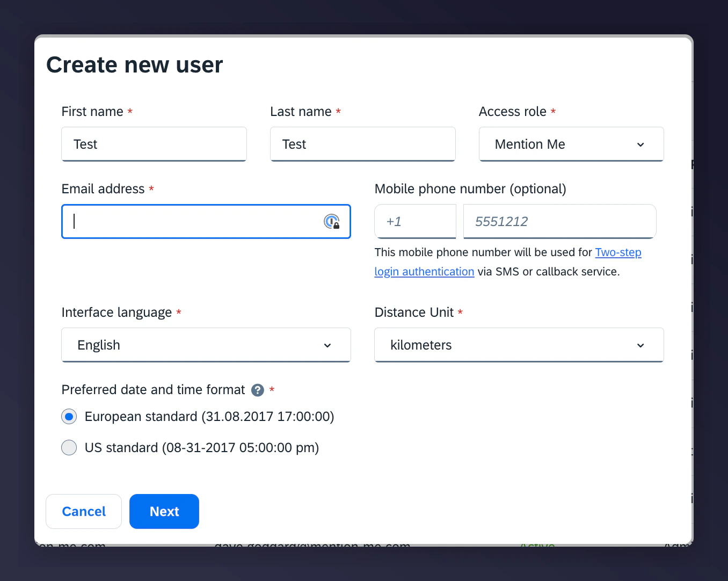The height and width of the screenshot is (581, 728).
Task: Click the +1 country code field
Action: (x=415, y=221)
